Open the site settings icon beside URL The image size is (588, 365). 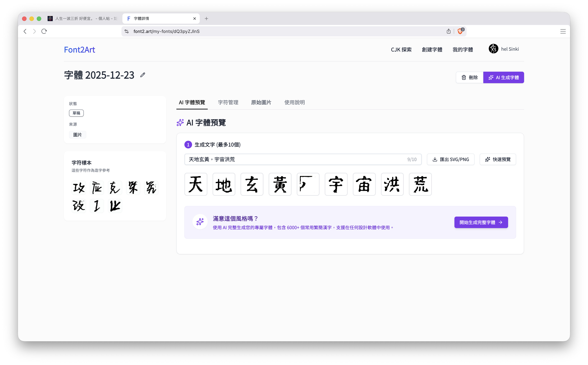127,31
